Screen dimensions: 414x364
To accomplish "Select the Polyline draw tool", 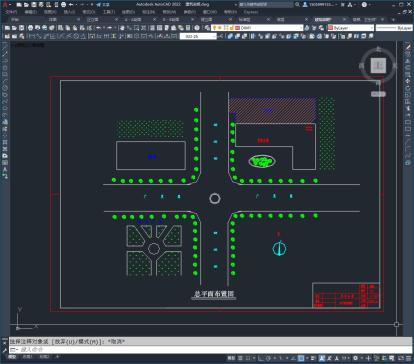I will point(5,61).
